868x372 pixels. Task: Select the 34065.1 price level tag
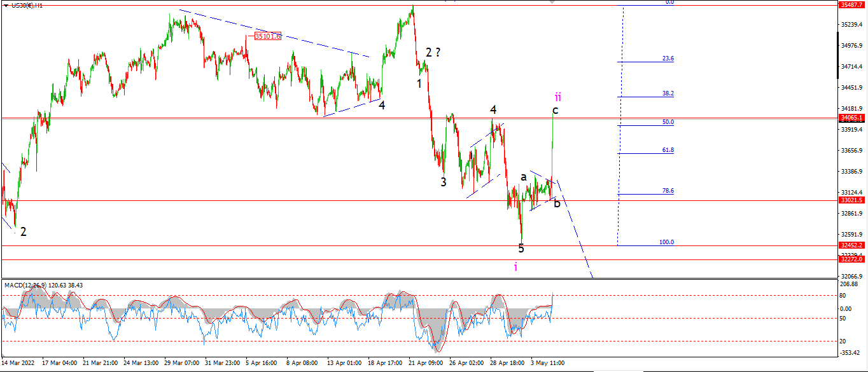point(851,118)
